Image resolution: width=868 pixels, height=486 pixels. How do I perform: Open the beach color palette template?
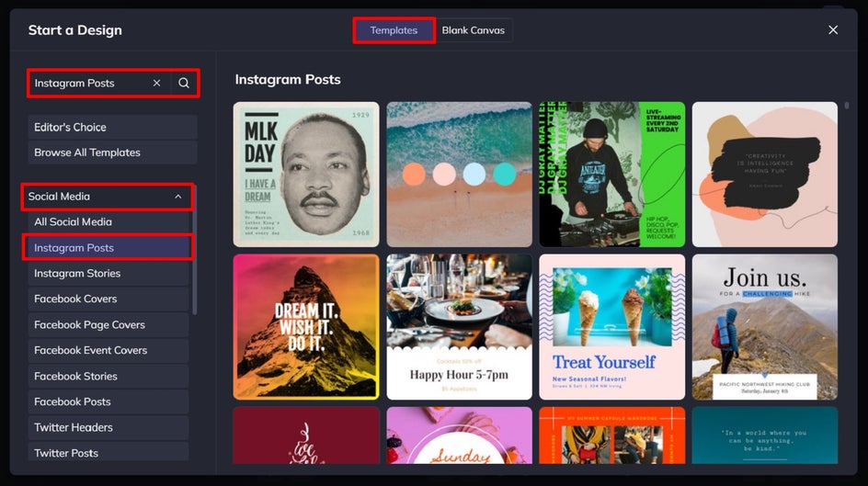pos(459,175)
